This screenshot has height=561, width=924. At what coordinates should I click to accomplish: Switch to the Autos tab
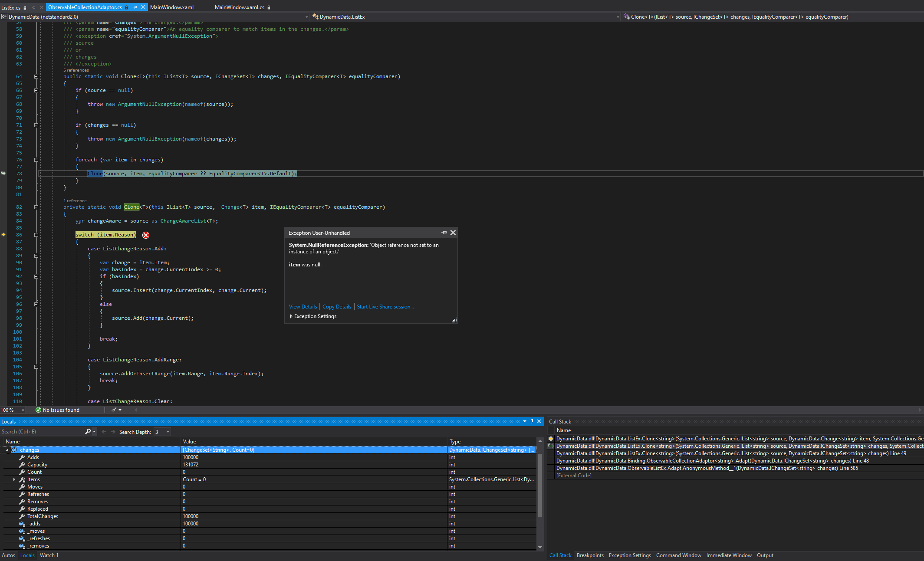[x=8, y=555]
